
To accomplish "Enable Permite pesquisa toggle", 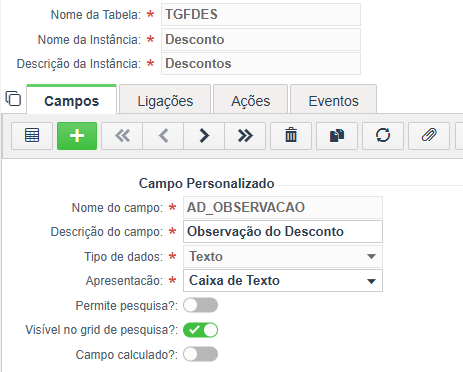I will (x=201, y=305).
